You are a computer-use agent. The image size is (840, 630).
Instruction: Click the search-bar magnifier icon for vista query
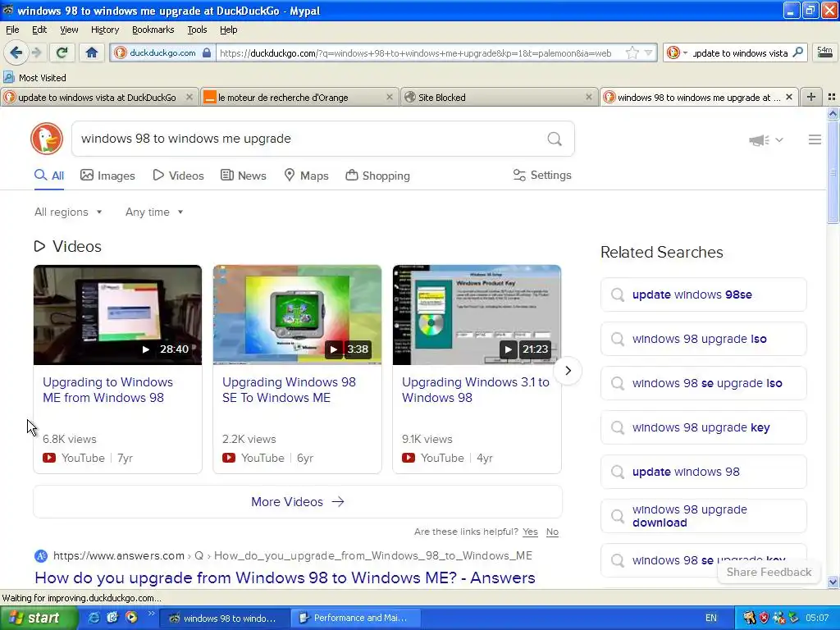[x=797, y=52]
